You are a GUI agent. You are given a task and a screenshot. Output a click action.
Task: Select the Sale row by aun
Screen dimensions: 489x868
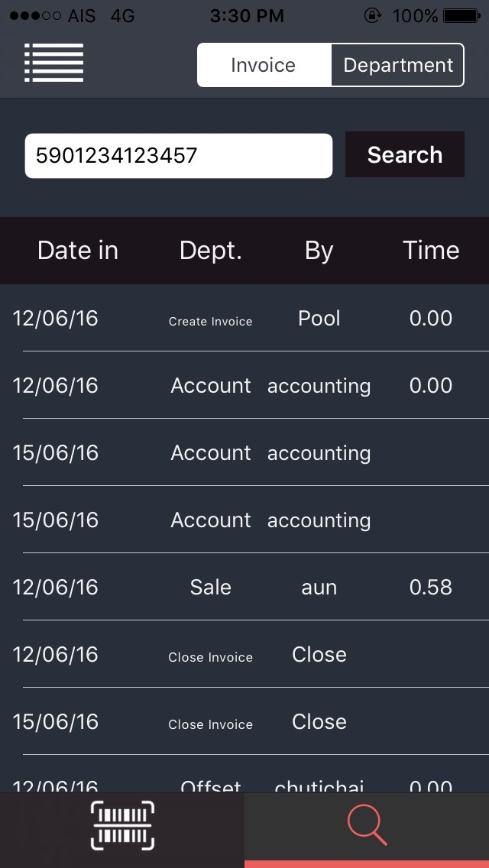click(x=244, y=588)
